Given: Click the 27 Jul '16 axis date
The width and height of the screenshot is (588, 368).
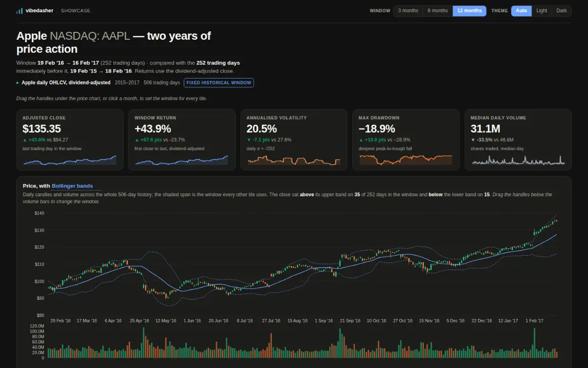Looking at the screenshot, I should [271, 320].
